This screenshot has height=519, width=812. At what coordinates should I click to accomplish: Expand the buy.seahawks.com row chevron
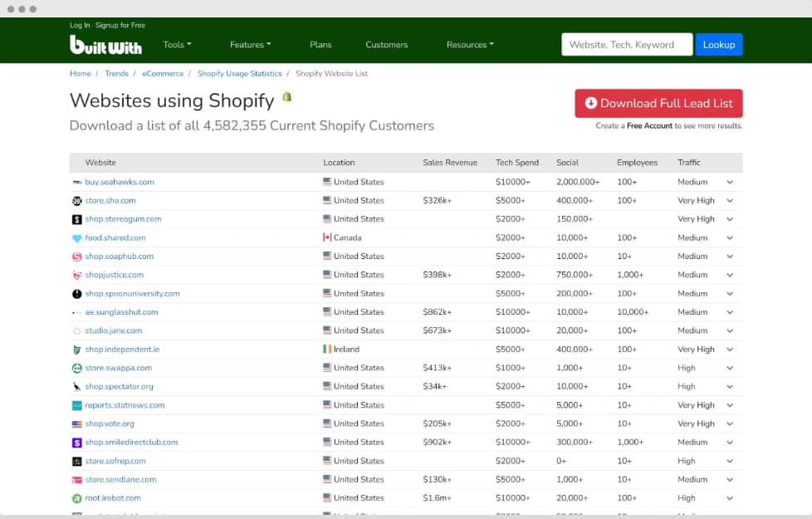pos(730,183)
